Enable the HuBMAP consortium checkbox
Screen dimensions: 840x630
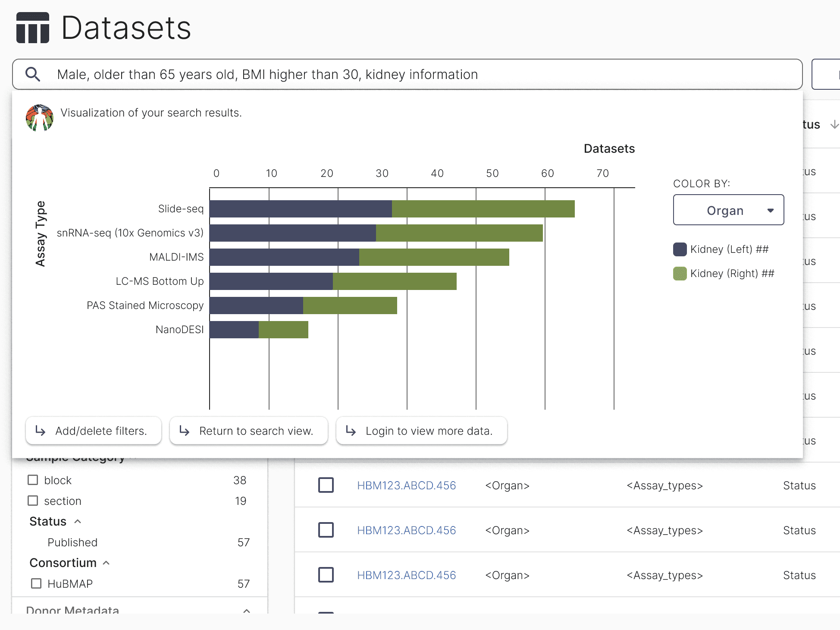coord(36,583)
